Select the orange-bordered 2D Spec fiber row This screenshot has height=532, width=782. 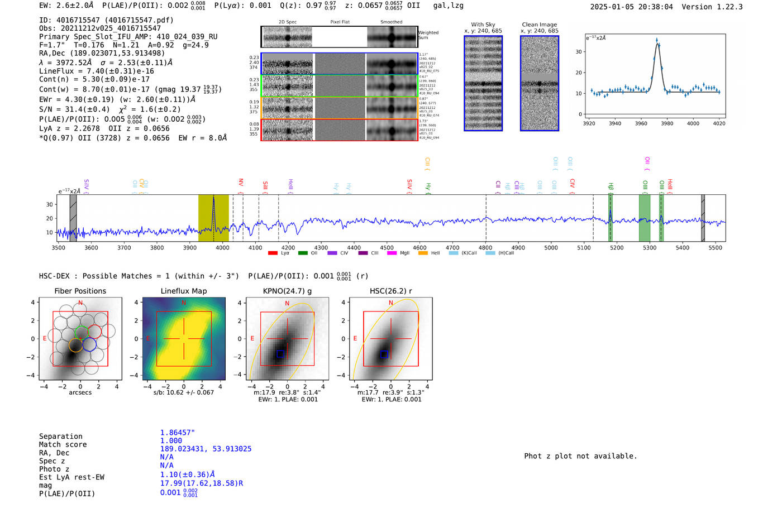point(339,108)
